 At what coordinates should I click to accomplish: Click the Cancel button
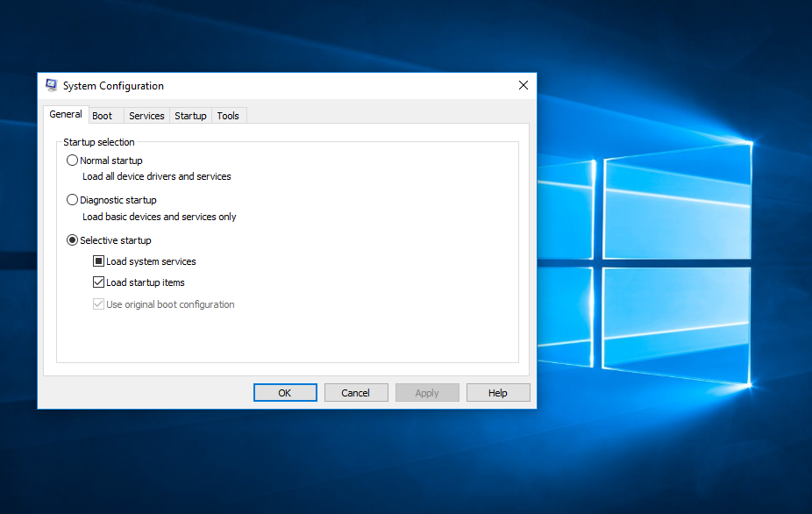coord(356,393)
